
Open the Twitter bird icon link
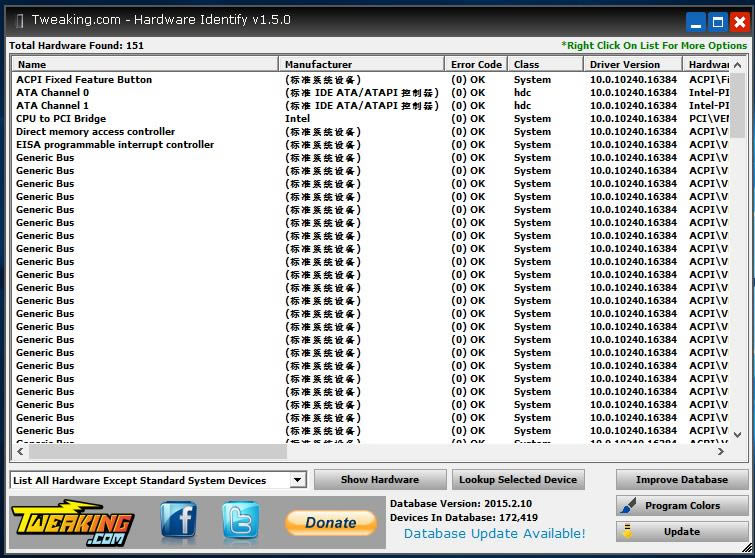[x=240, y=519]
